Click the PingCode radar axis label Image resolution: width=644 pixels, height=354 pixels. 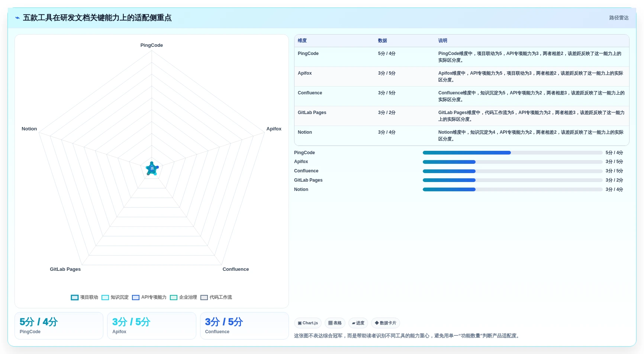152,45
